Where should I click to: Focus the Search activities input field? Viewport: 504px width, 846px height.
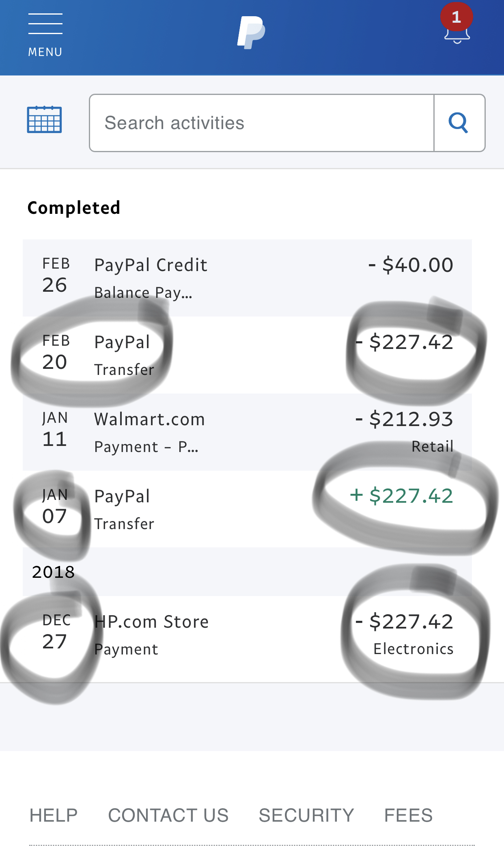coord(262,123)
